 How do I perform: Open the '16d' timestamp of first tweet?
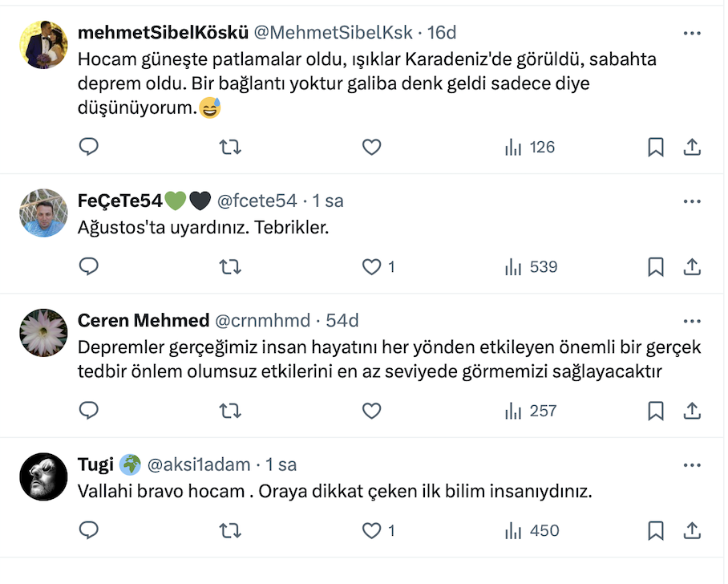[442, 33]
